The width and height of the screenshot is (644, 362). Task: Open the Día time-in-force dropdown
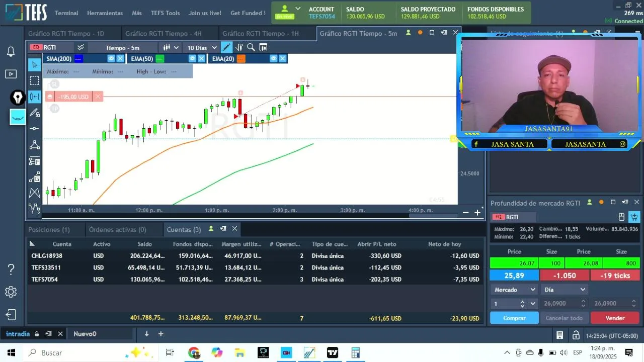coord(564,290)
